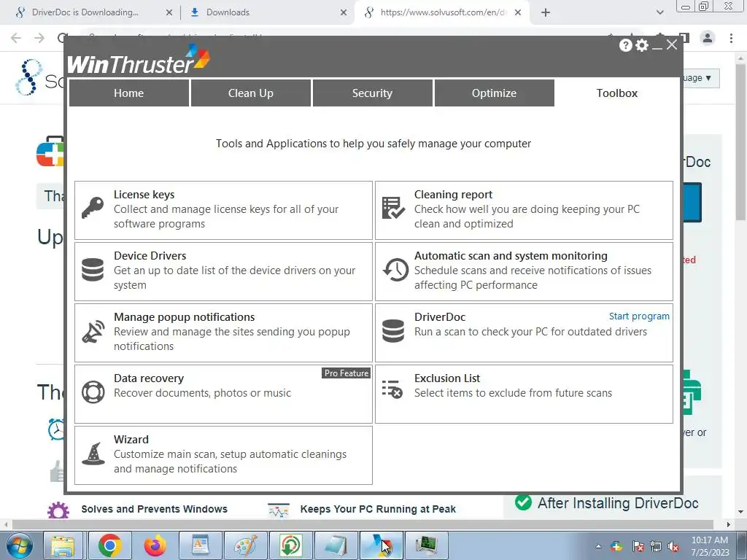Open the Chrome tab search chevron

(659, 12)
